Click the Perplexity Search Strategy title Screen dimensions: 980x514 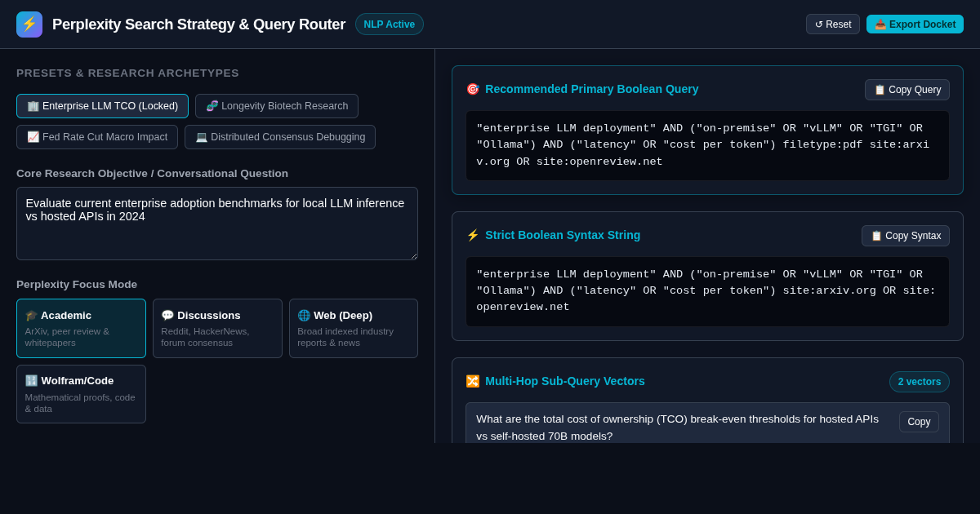point(198,24)
